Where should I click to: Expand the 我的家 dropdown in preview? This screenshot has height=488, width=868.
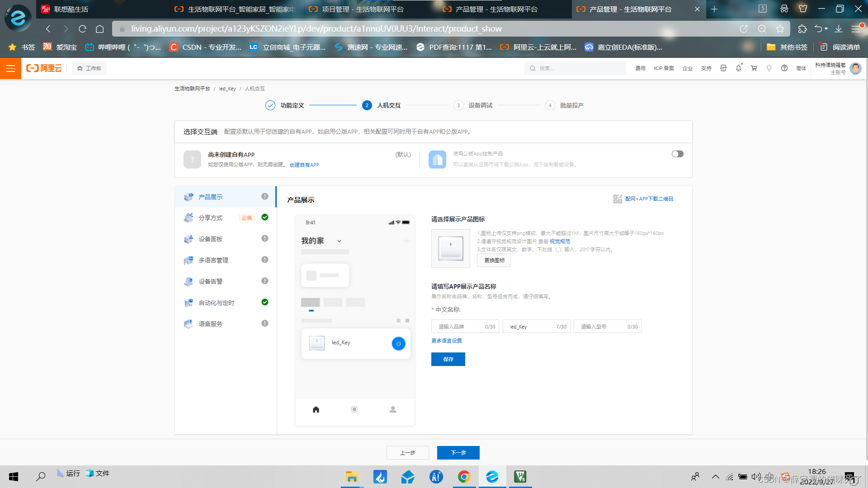(x=339, y=241)
